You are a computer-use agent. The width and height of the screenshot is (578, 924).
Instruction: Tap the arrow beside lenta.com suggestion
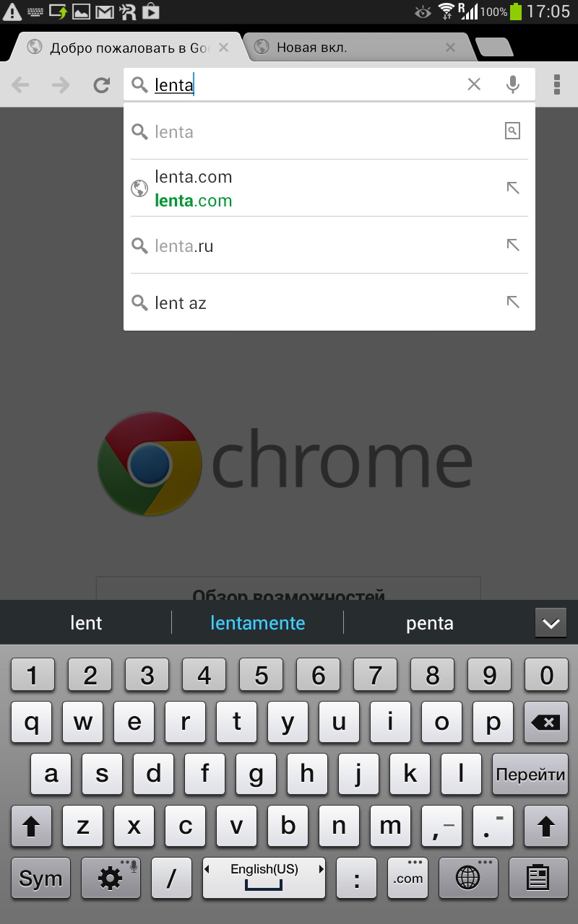(x=513, y=188)
